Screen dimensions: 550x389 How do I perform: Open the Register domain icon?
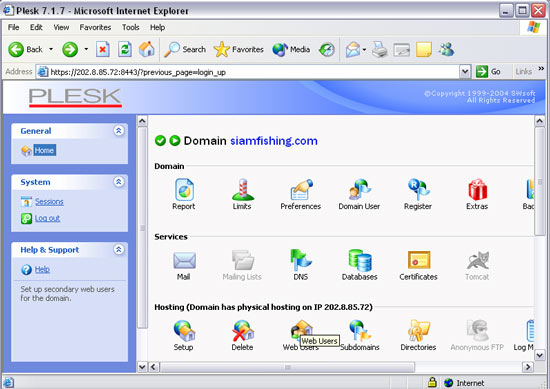click(418, 190)
